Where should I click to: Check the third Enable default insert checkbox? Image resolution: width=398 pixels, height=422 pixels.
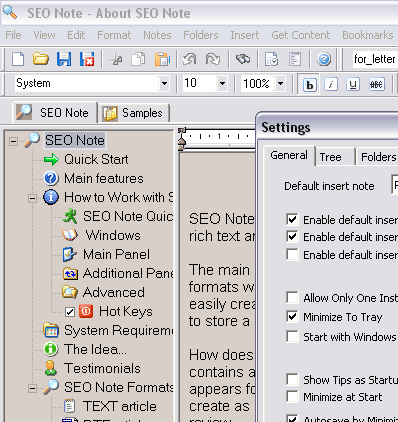tap(292, 255)
